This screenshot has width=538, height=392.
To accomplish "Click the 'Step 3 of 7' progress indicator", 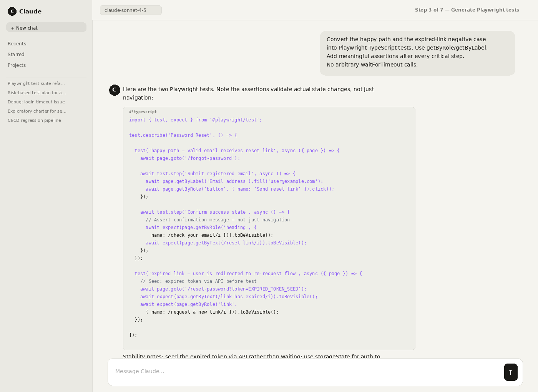I will 467,10.
